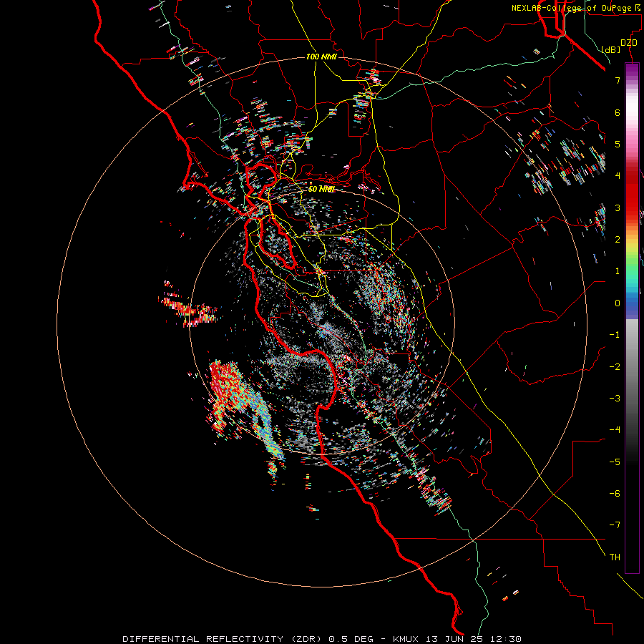Click the 0 dB tick label on the scale

tap(618, 303)
